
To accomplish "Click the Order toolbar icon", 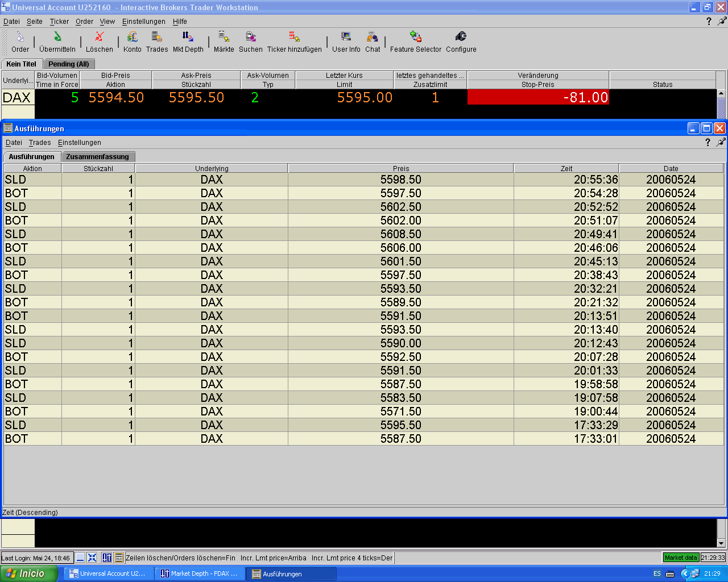I will pyautogui.click(x=20, y=38).
